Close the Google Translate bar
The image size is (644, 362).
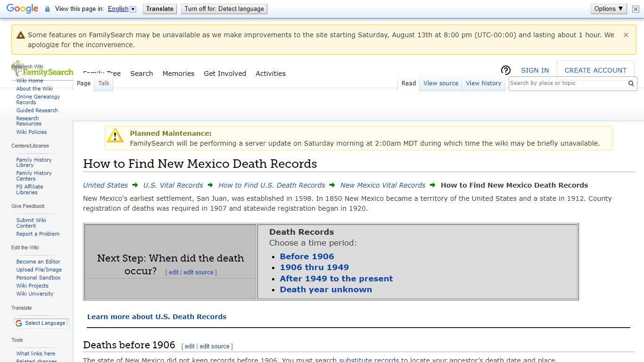point(636,9)
